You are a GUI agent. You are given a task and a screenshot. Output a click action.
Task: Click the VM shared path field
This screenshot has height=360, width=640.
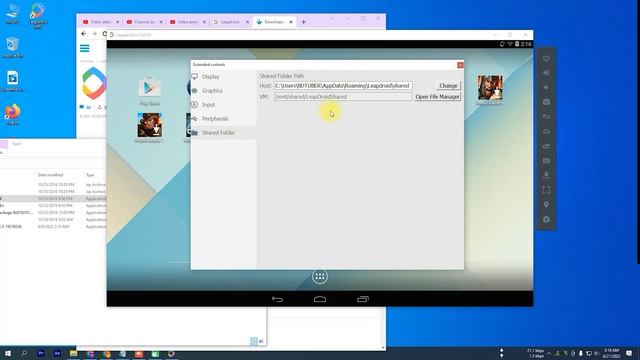pos(343,97)
